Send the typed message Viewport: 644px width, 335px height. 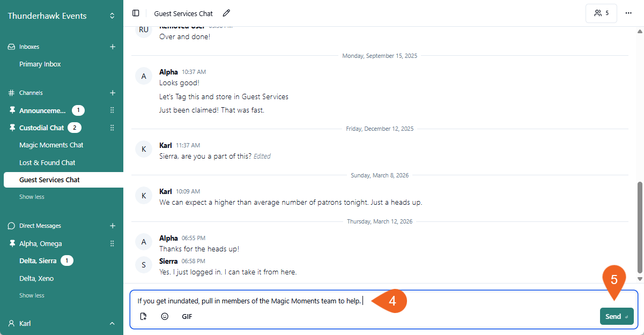point(616,316)
